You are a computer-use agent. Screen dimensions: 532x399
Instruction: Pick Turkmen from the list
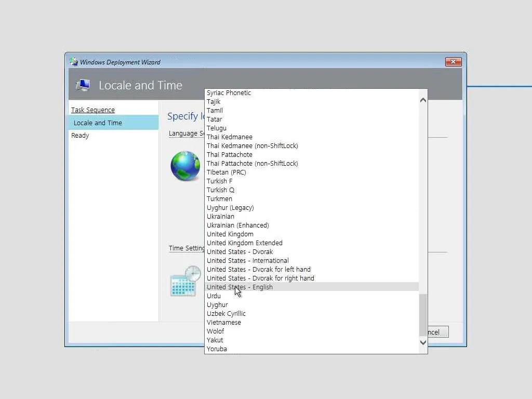tap(312, 199)
